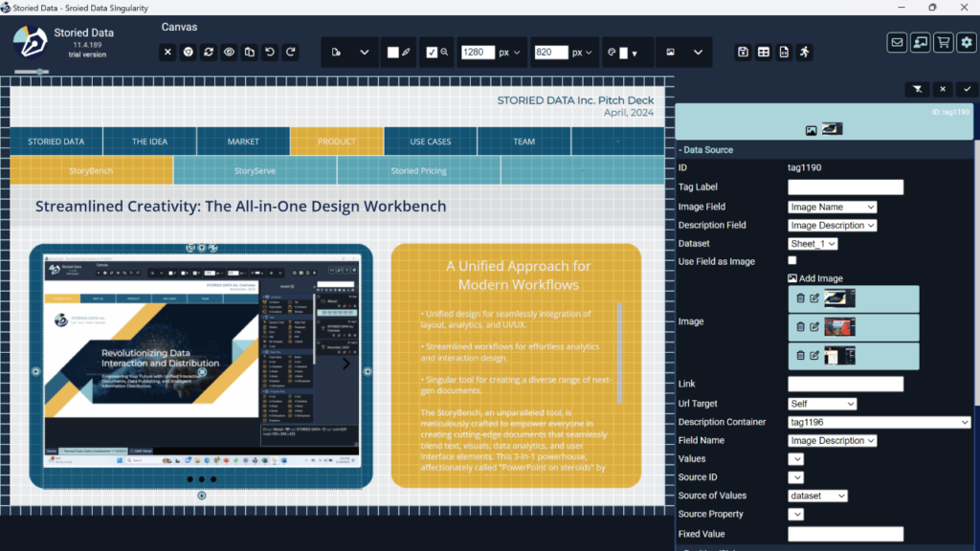Click the save disk icon in toolbar
Image resolution: width=980 pixels, height=551 pixels.
(743, 53)
